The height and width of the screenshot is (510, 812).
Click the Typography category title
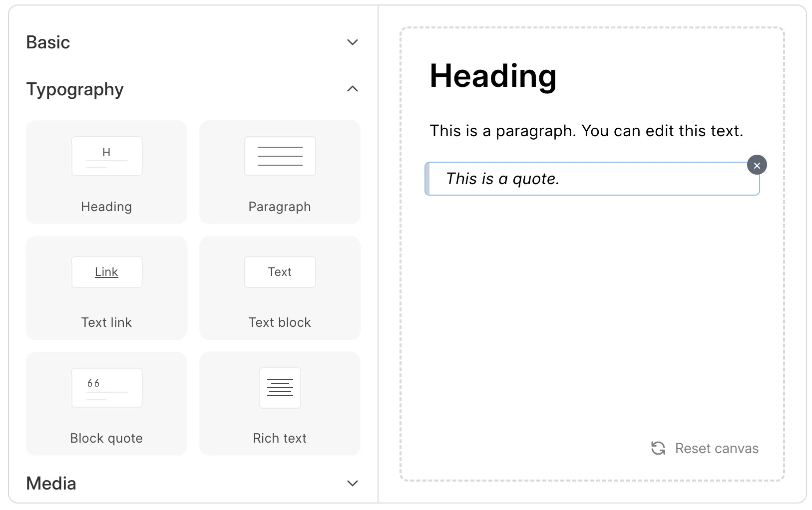tap(75, 89)
